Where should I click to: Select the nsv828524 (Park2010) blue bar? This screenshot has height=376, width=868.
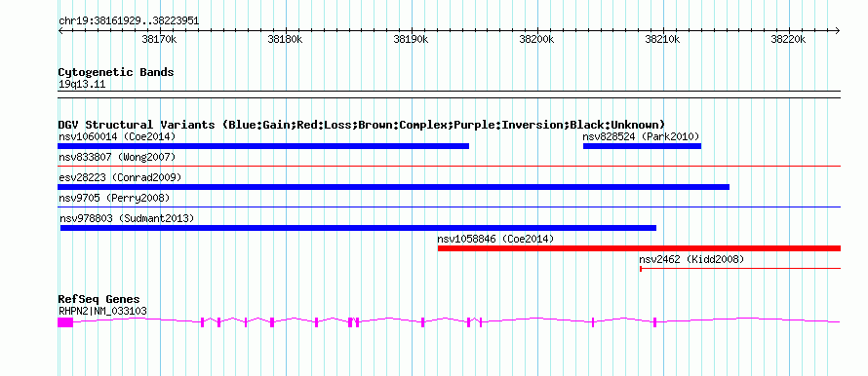(x=642, y=146)
